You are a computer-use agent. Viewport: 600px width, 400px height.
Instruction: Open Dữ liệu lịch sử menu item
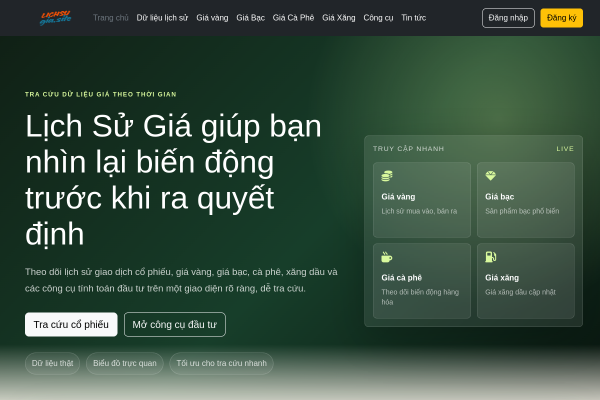tap(162, 18)
